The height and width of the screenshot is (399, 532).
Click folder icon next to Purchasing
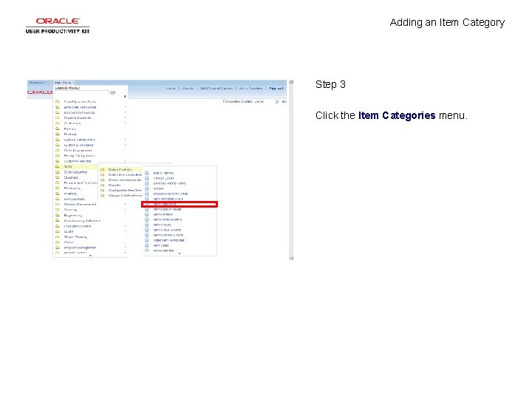coord(58,188)
